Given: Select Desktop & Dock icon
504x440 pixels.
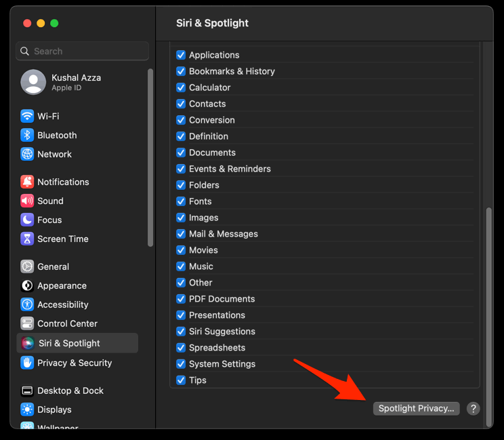Looking at the screenshot, I should pos(27,391).
